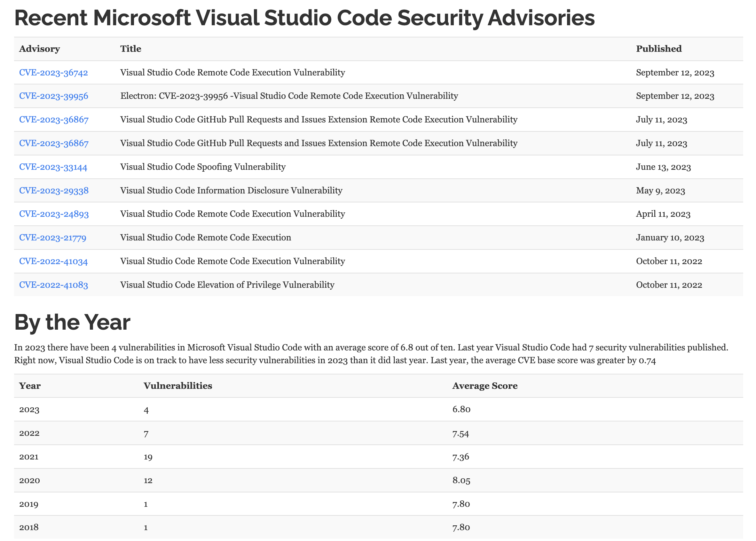Image resolution: width=756 pixels, height=541 pixels.
Task: Click 'Visual Studio Code Remote Code Execution' in CVE-2023-21779 row
Action: click(x=206, y=238)
